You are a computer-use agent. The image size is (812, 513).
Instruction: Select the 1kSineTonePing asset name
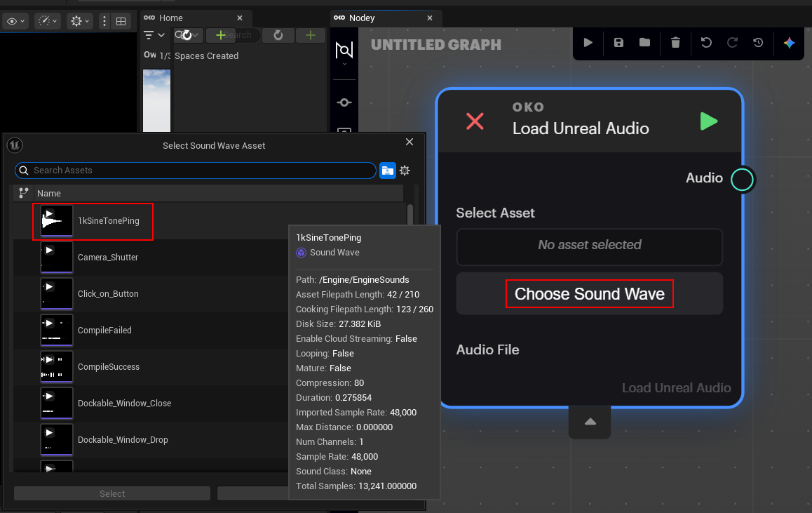point(108,221)
